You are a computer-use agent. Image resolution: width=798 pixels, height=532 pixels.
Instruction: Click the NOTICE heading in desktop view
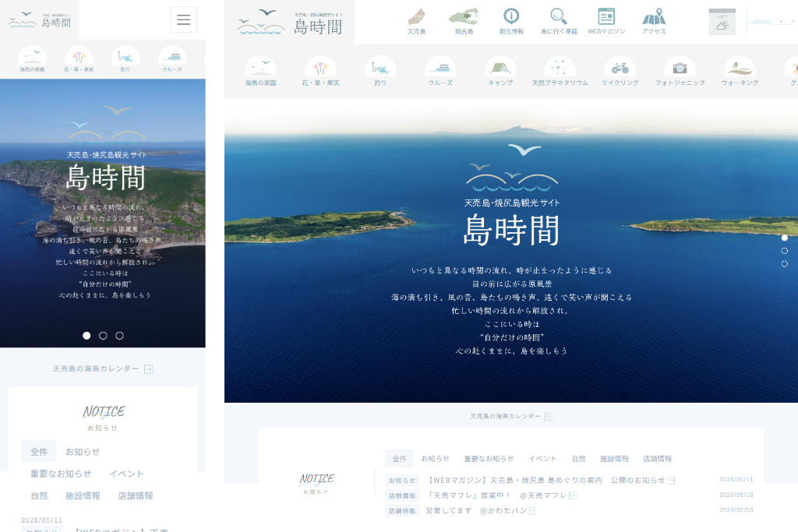[x=316, y=479]
